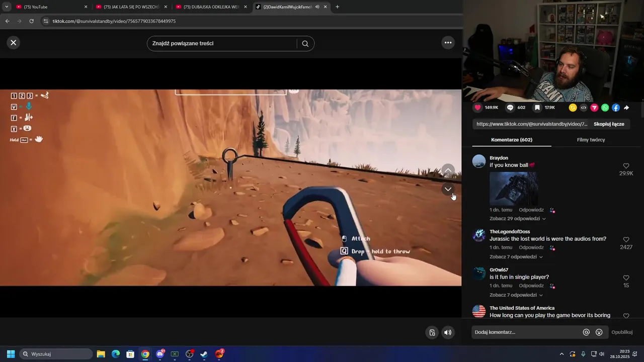Image resolution: width=644 pixels, height=362 pixels.
Task: Reply to TheLegendofDoss comment
Action: pos(531,247)
